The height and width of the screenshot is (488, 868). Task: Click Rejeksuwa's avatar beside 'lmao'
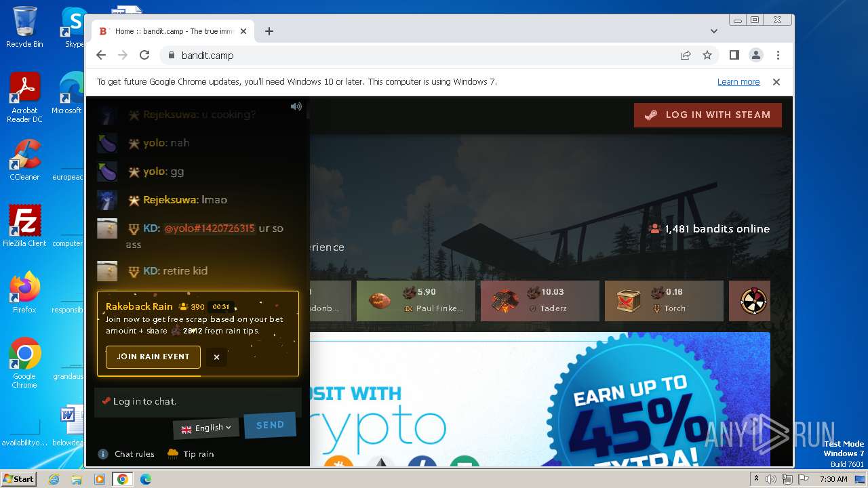(107, 200)
